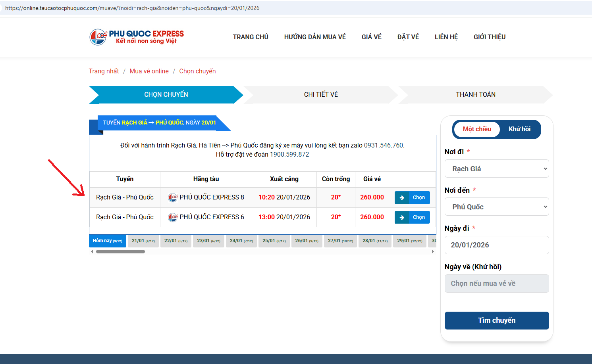Click the horizontal date scrollbar thumb
Viewport: 592px width, 364px height.
tap(120, 251)
